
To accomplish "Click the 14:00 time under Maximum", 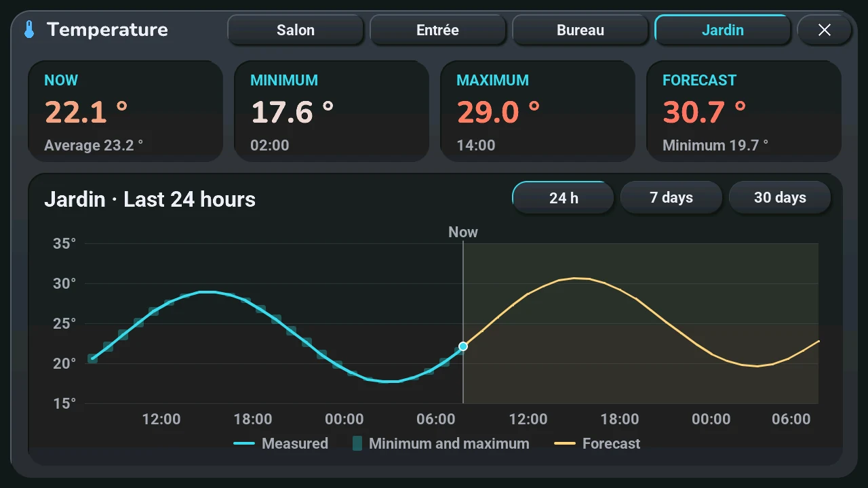I will pos(476,145).
